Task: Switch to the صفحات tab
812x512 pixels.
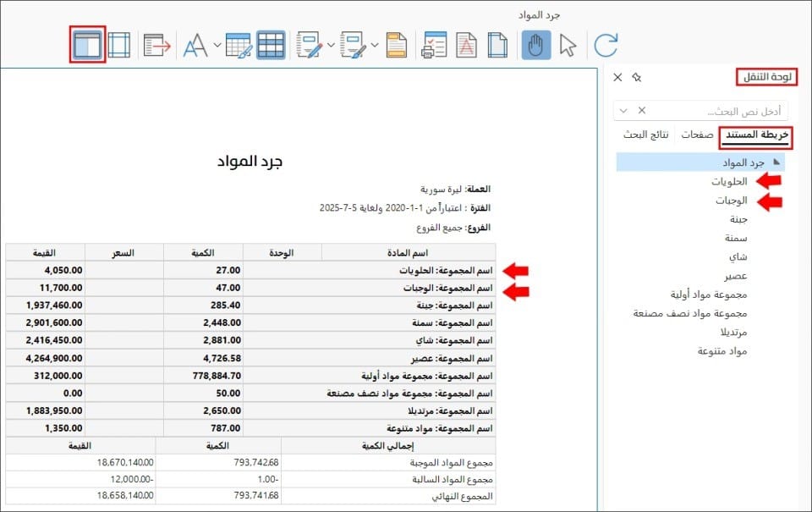Action: click(x=697, y=135)
